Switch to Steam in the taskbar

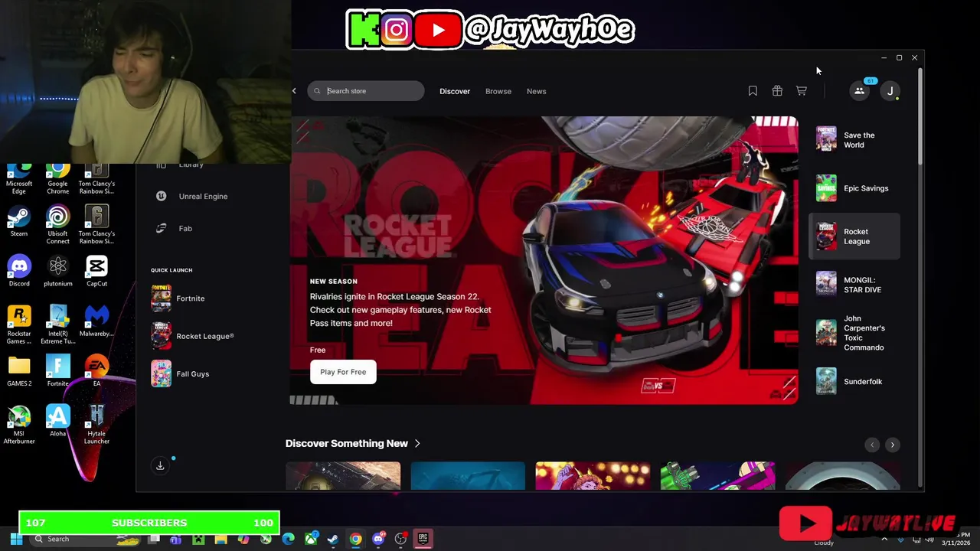(x=333, y=539)
